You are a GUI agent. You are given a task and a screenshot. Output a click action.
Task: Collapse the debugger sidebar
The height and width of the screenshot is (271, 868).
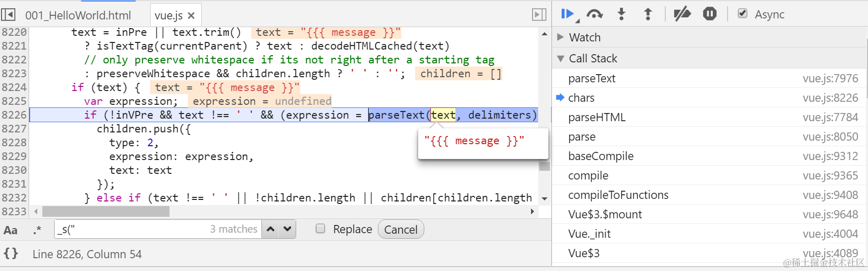pos(539,15)
